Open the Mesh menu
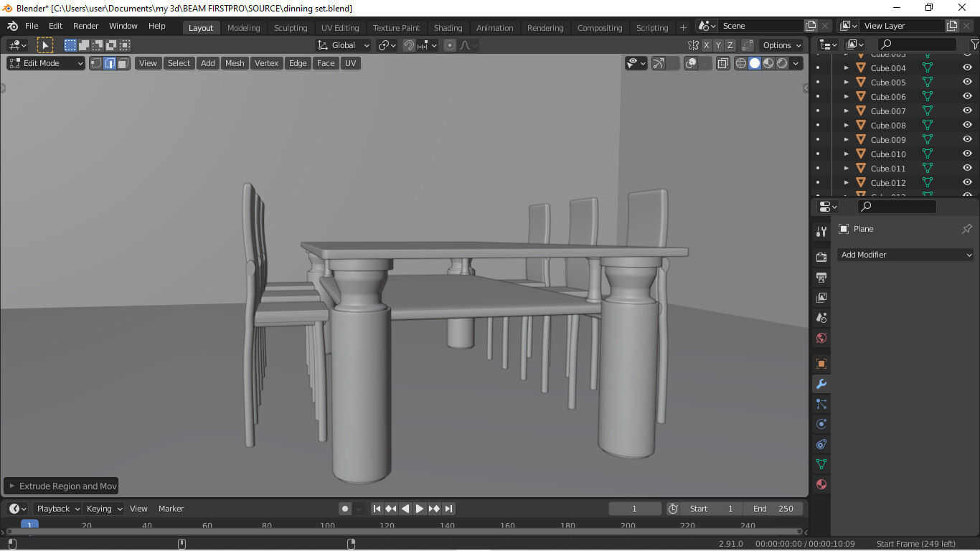The image size is (980, 551). (x=235, y=63)
